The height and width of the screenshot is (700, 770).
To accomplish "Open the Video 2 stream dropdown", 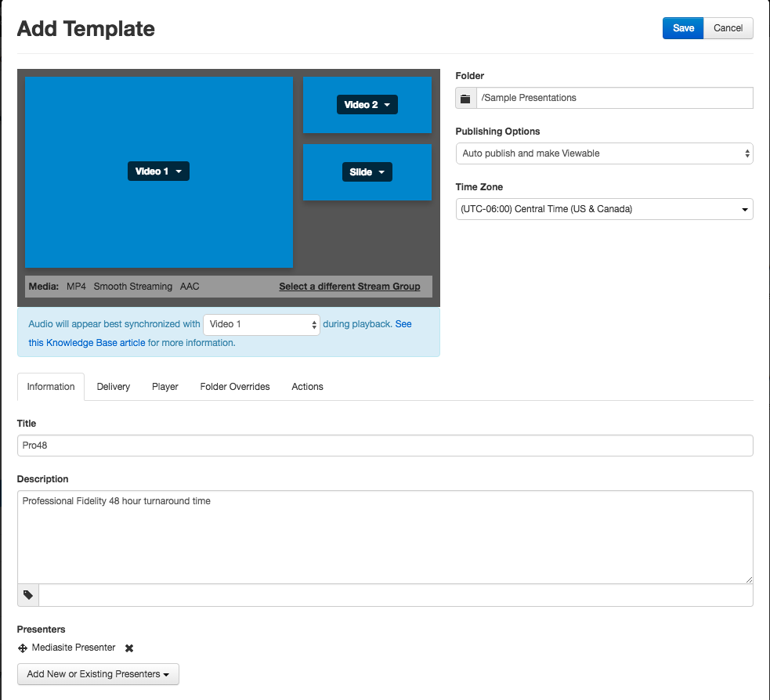I will tap(367, 105).
